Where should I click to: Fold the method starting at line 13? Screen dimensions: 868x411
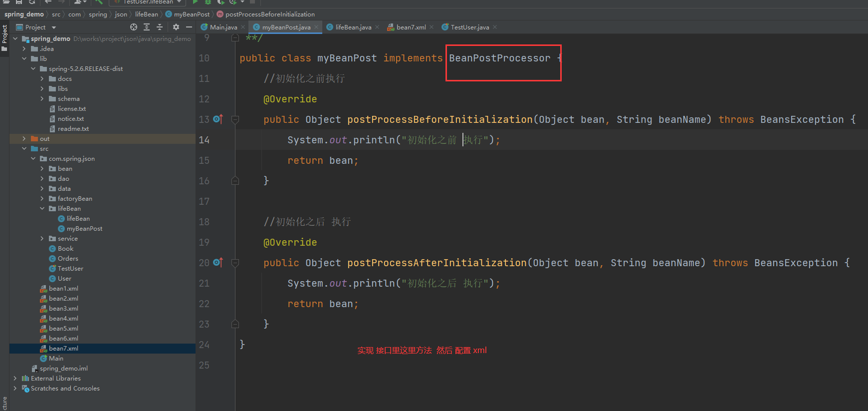pyautogui.click(x=235, y=119)
